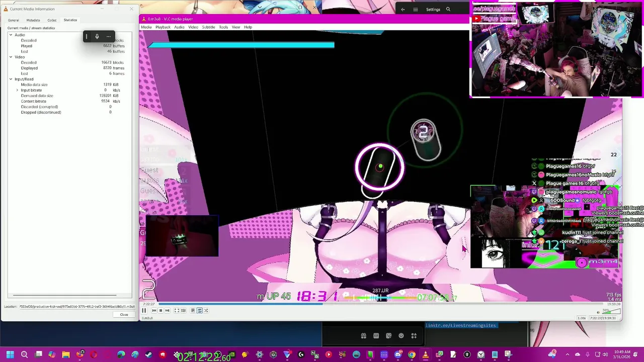Open the Media menu
644x362 pixels.
tap(146, 27)
